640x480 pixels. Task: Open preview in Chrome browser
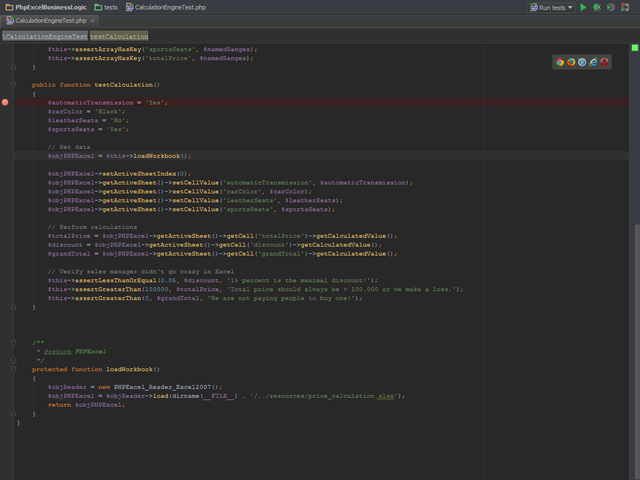click(560, 62)
